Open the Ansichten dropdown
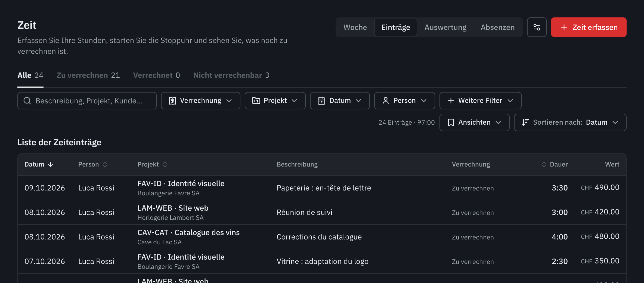The width and height of the screenshot is (644, 283). click(475, 122)
